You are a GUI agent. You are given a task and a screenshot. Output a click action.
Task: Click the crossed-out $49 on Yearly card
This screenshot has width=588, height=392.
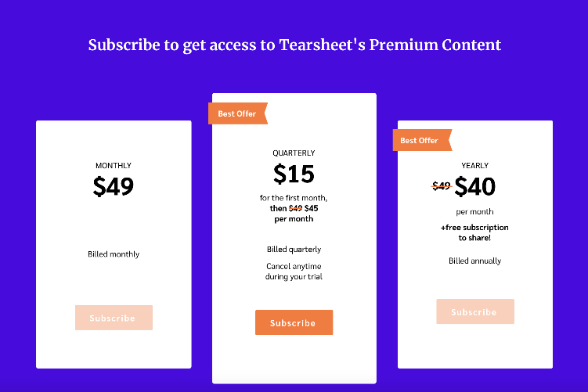point(442,186)
